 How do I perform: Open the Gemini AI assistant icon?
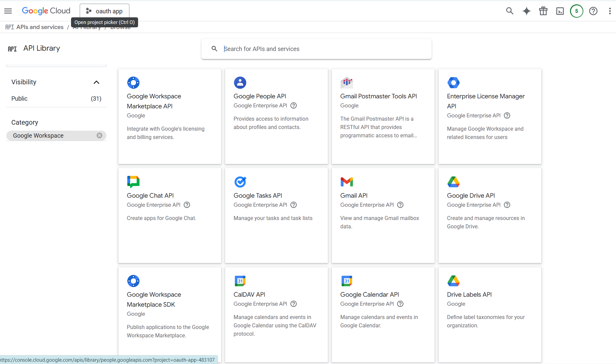click(526, 11)
